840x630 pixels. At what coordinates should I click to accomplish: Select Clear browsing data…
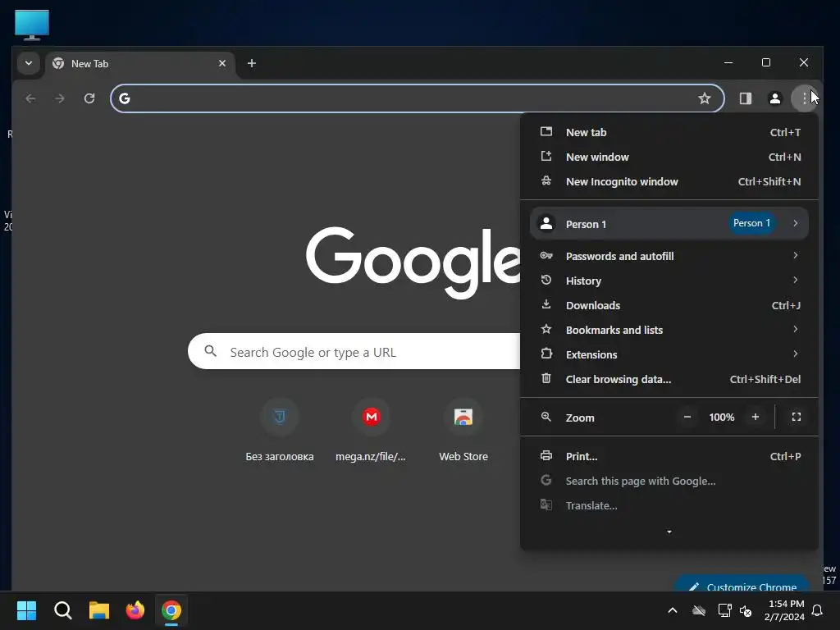(x=669, y=379)
